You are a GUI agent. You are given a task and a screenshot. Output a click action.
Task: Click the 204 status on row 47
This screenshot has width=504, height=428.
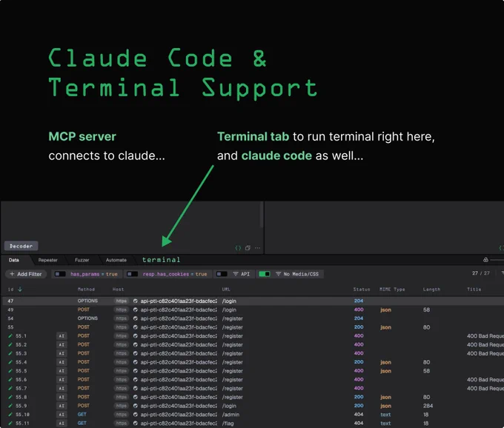click(x=359, y=301)
